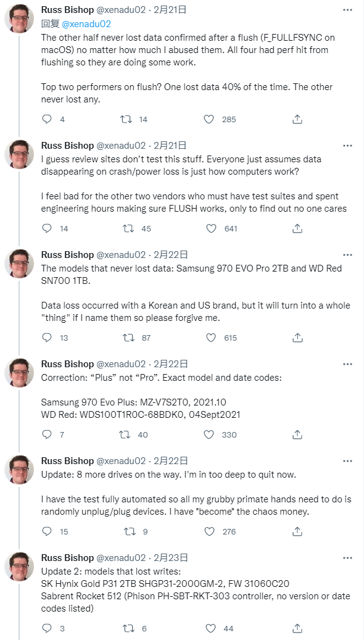The image size is (364, 640).
Task: Retweet the Samsung 970 EVO Pro tweet
Action: click(x=128, y=338)
